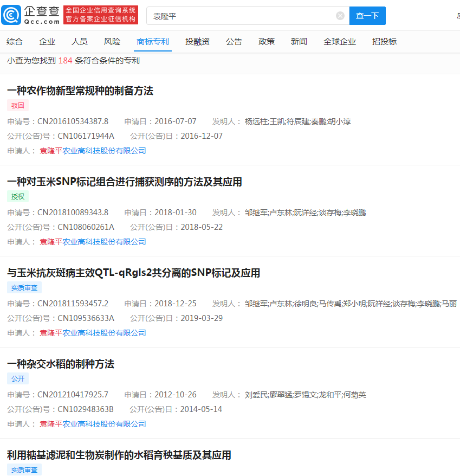Screen dimensions: 460x476
Task: Click the 授权 status tag on the SNP patent
Action: coord(17,196)
